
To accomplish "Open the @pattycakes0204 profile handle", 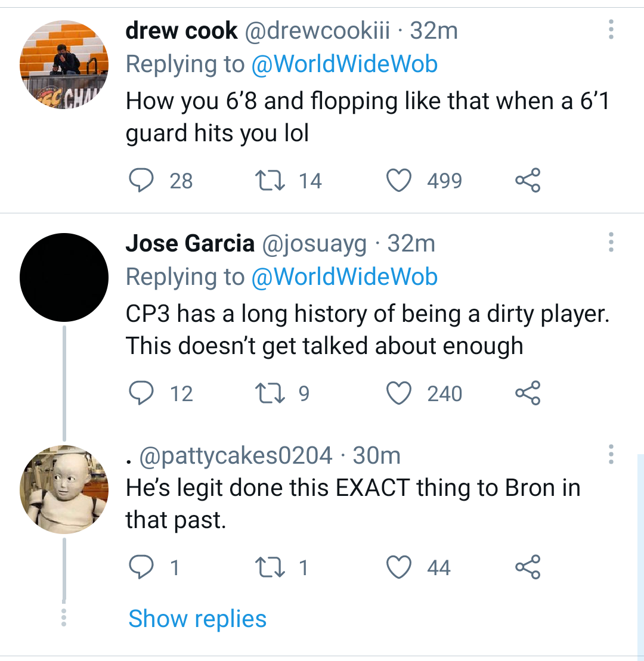I will click(236, 456).
